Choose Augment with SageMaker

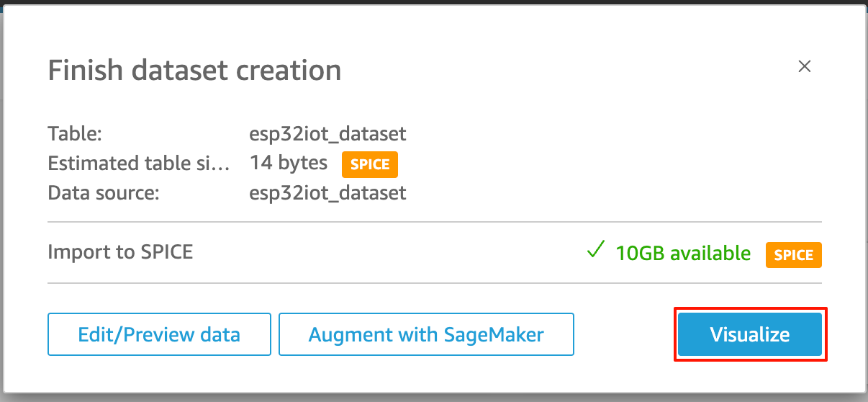(x=426, y=334)
